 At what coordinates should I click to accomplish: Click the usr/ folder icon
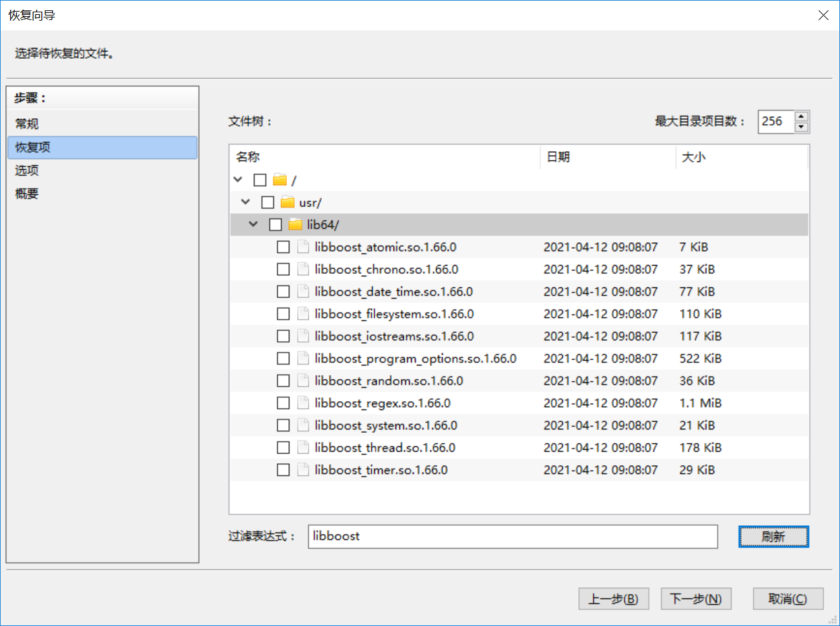pyautogui.click(x=288, y=202)
